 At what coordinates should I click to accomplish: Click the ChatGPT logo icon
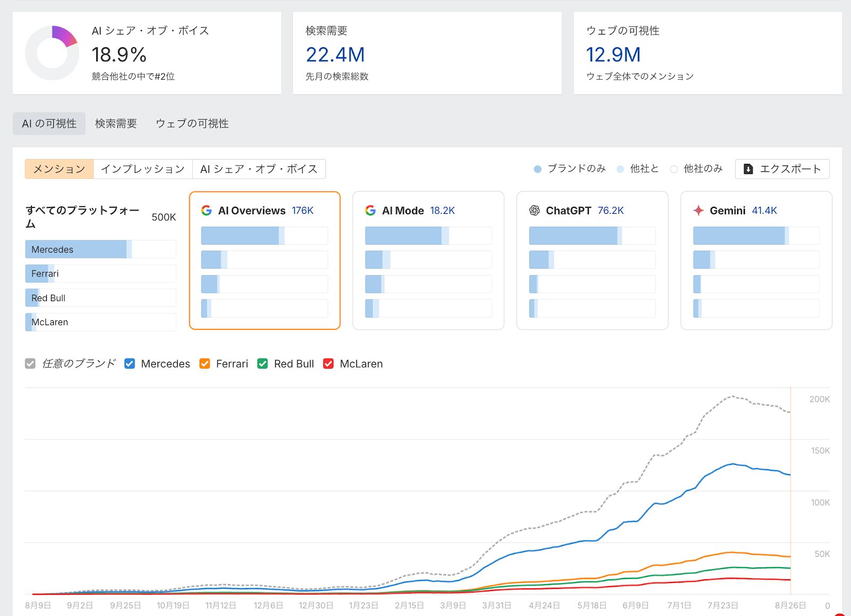tap(535, 211)
